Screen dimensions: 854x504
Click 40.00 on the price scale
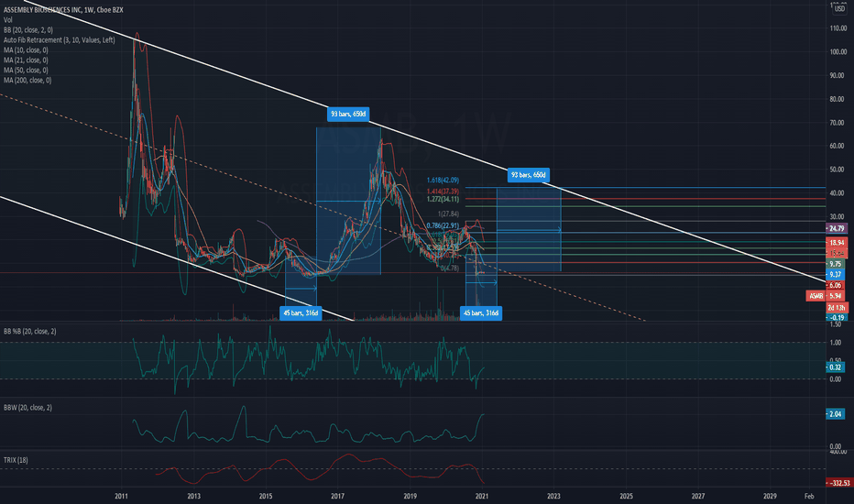pos(838,192)
